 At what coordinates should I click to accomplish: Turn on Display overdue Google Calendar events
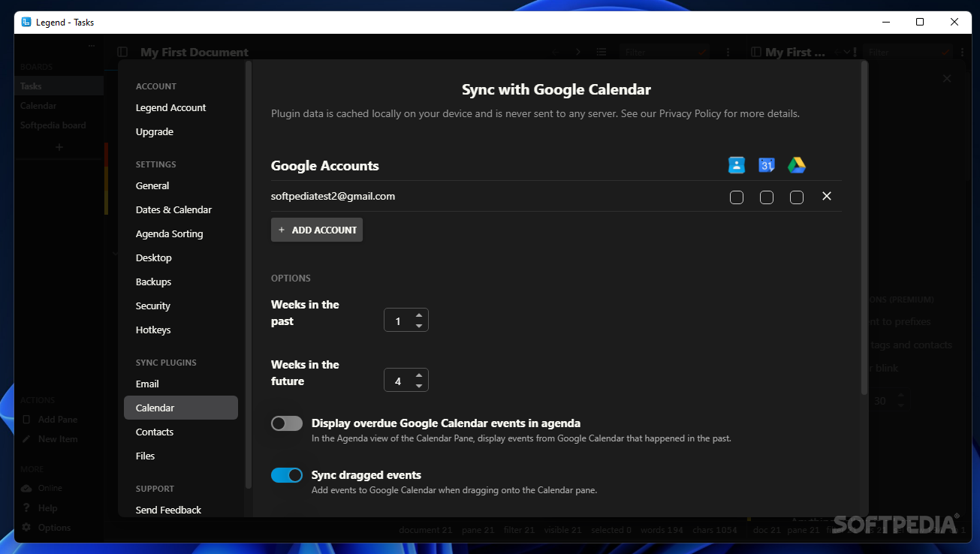click(x=287, y=423)
